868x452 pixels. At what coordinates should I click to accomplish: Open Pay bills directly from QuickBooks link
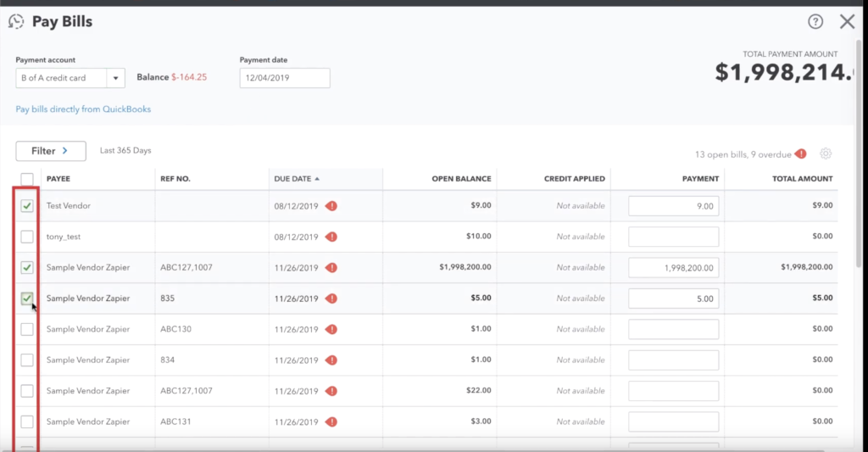click(x=83, y=109)
